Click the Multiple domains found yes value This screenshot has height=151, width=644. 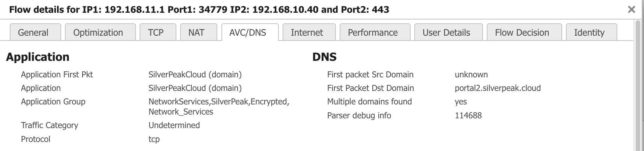[461, 102]
